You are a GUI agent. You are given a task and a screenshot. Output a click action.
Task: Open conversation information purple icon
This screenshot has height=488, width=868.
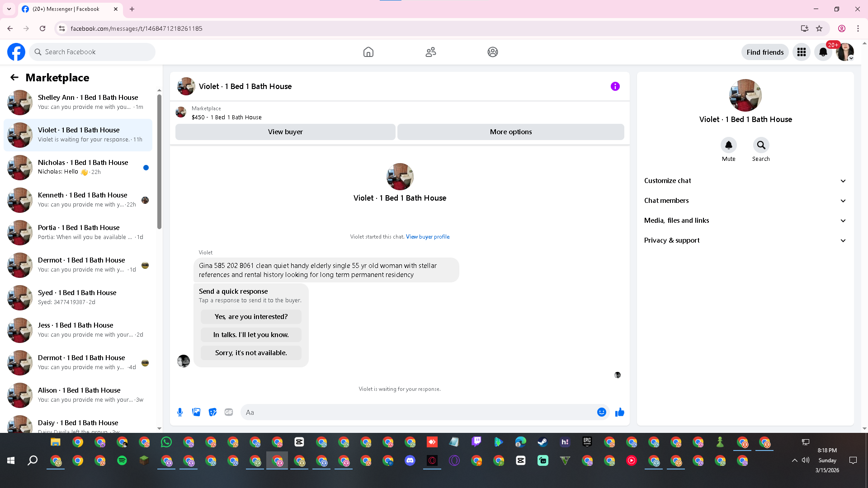[x=615, y=86]
